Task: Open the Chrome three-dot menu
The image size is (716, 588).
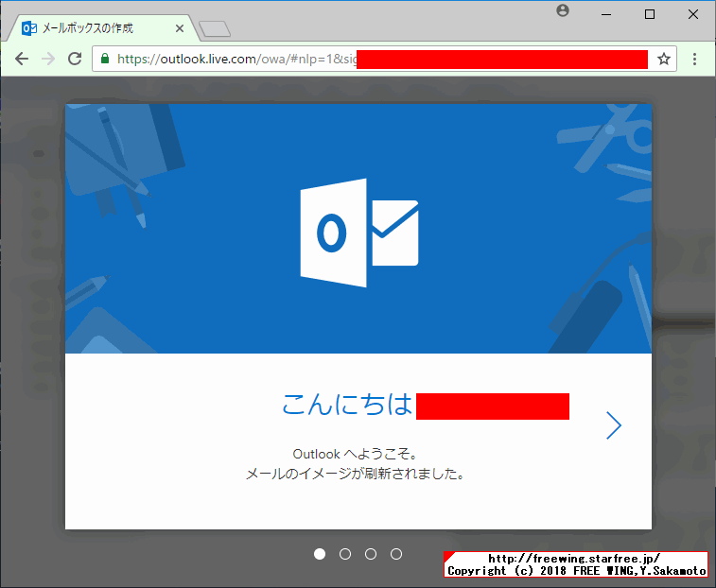Action: [x=694, y=59]
